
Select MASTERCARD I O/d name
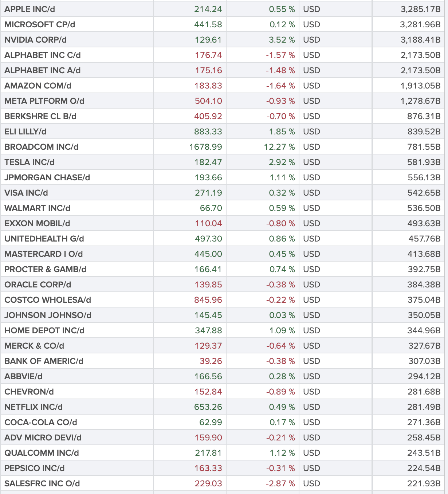pyautogui.click(x=44, y=254)
